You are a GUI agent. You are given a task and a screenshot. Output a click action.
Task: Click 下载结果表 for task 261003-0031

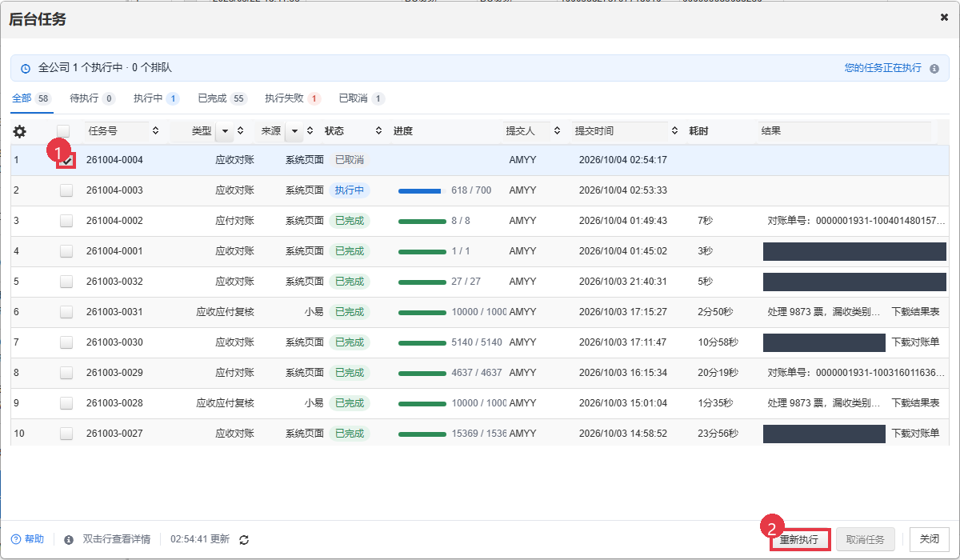pyautogui.click(x=916, y=312)
